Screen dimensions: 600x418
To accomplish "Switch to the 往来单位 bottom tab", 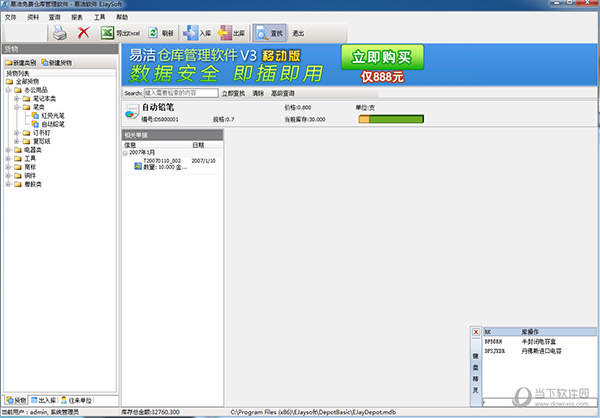I will 76,400.
